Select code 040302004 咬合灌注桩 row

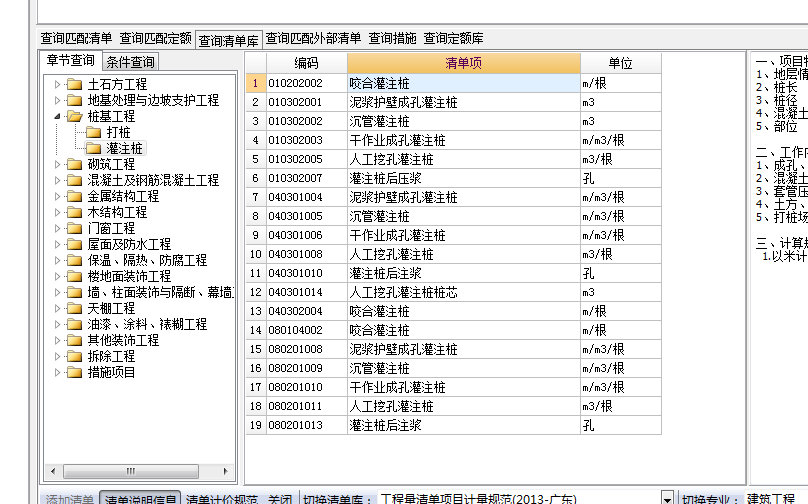tap(307, 311)
